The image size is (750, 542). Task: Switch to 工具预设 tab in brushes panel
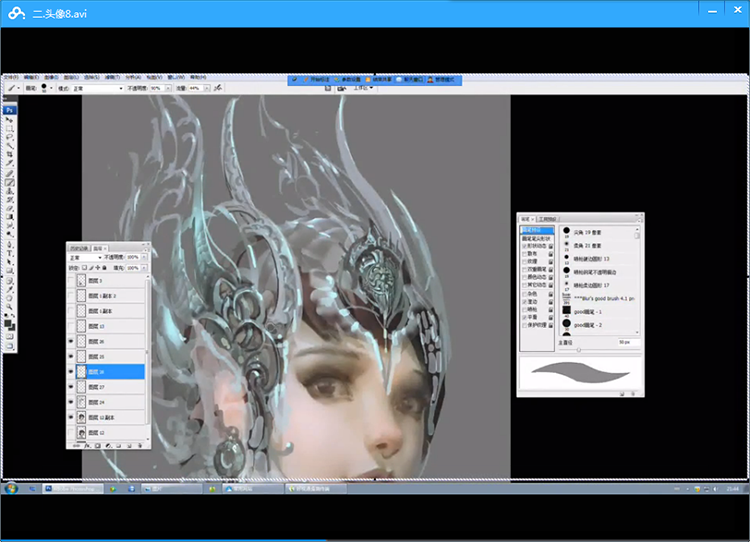click(x=548, y=219)
